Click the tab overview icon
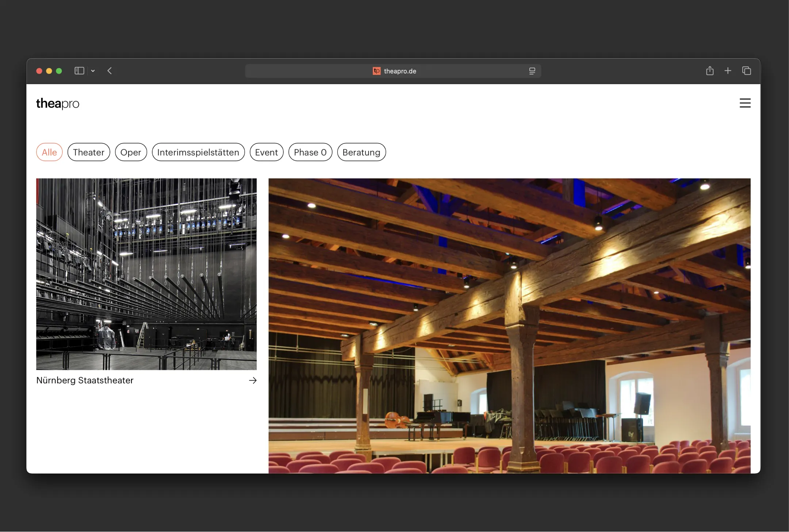 [x=746, y=71]
